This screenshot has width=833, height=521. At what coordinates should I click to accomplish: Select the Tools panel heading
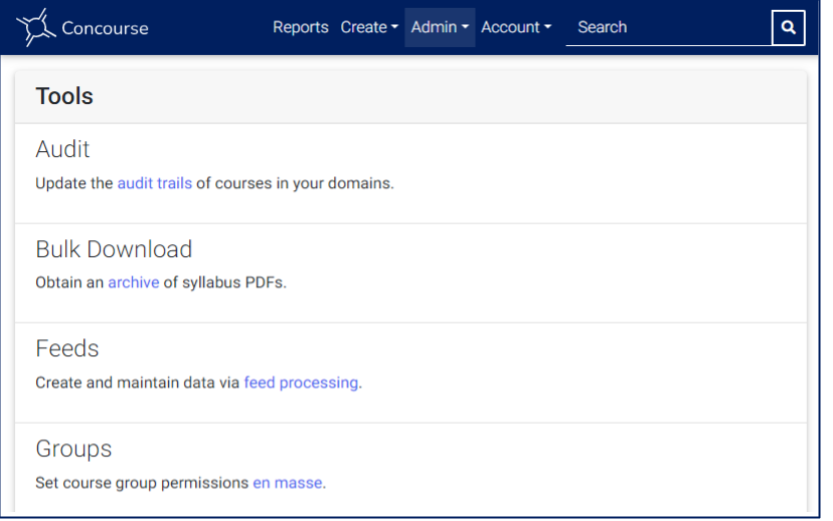(64, 97)
